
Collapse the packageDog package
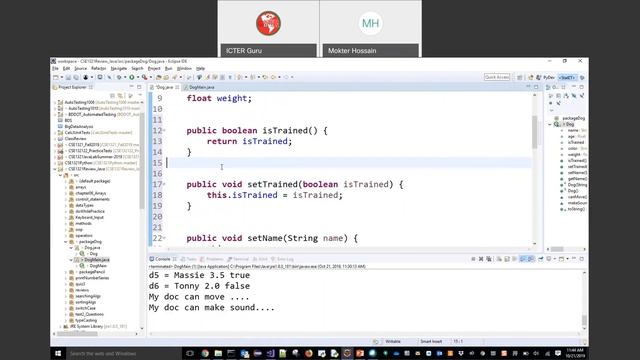66,242
